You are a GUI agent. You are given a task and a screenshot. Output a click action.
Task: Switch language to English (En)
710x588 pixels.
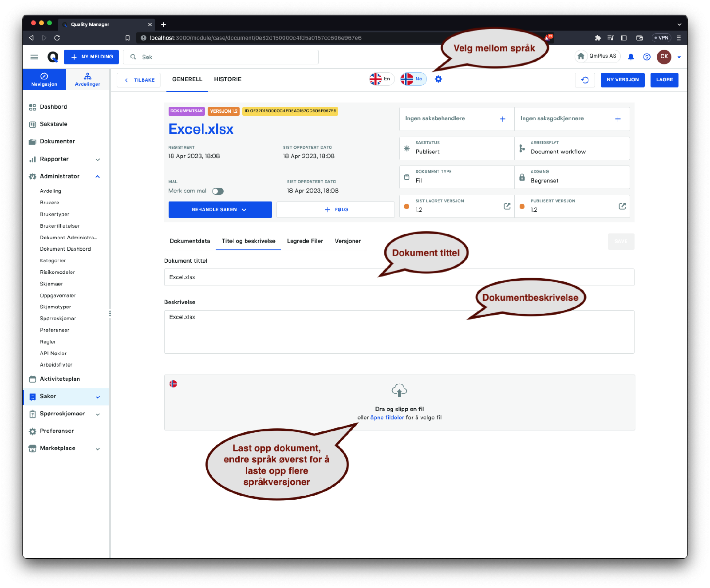381,79
